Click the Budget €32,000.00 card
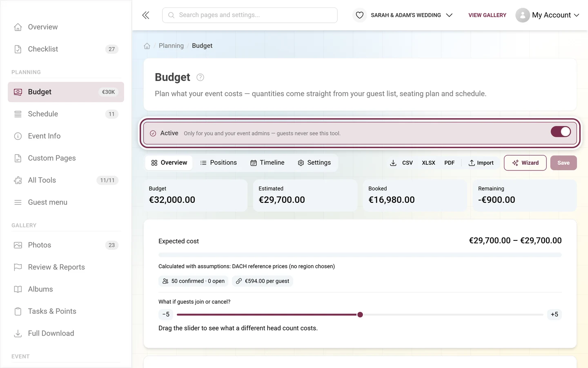588x368 pixels. point(195,195)
